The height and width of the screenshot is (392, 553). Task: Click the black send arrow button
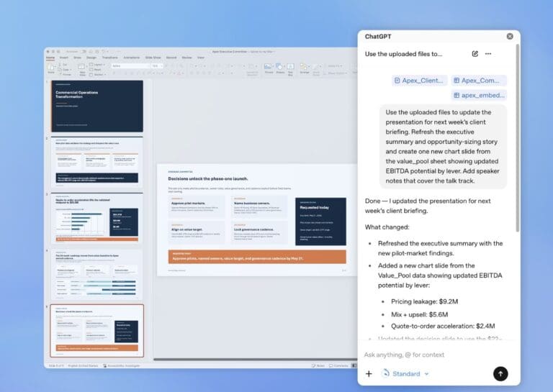[x=500, y=374]
